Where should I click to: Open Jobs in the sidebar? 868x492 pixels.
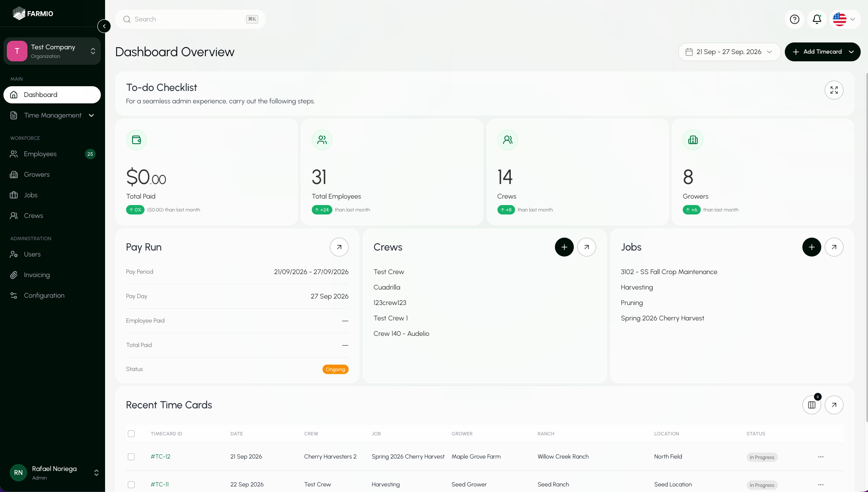[x=52, y=195]
